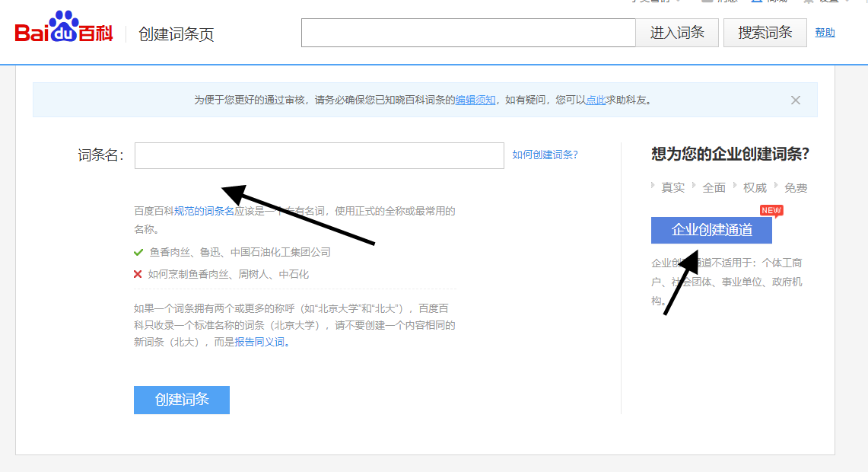
Task: Click the 全面 feature label
Action: click(714, 188)
